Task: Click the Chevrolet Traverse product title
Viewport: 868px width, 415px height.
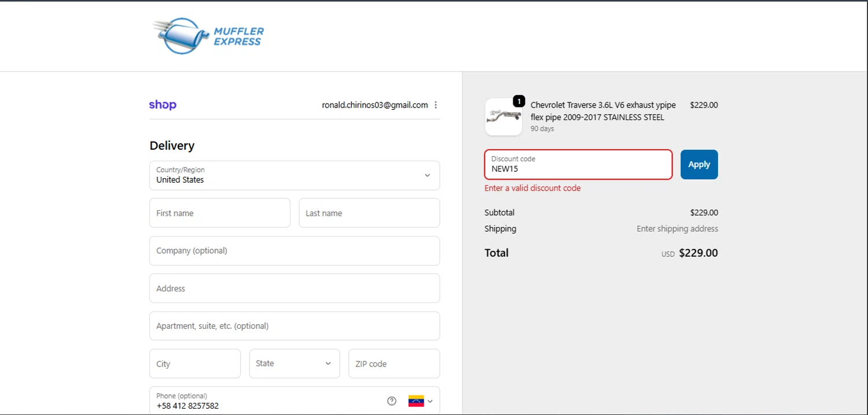Action: [603, 111]
